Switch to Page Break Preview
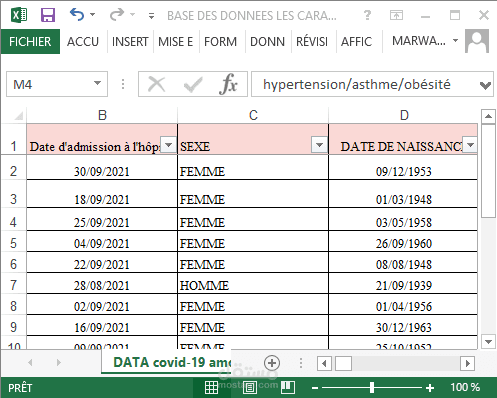 [288, 388]
